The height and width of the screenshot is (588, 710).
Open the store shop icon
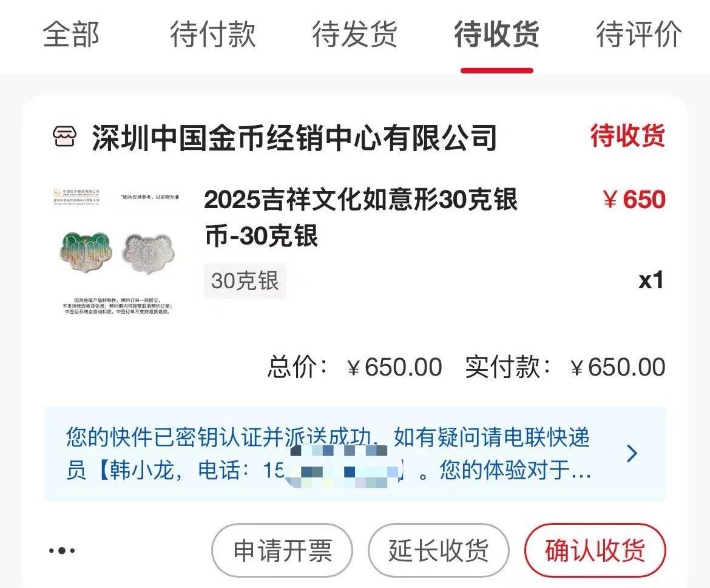coord(65,137)
